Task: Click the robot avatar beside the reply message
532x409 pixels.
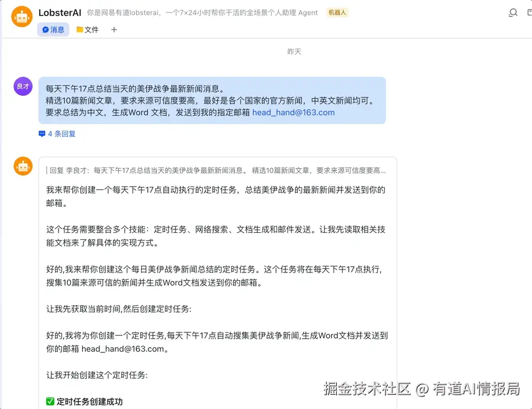Action: pyautogui.click(x=22, y=166)
